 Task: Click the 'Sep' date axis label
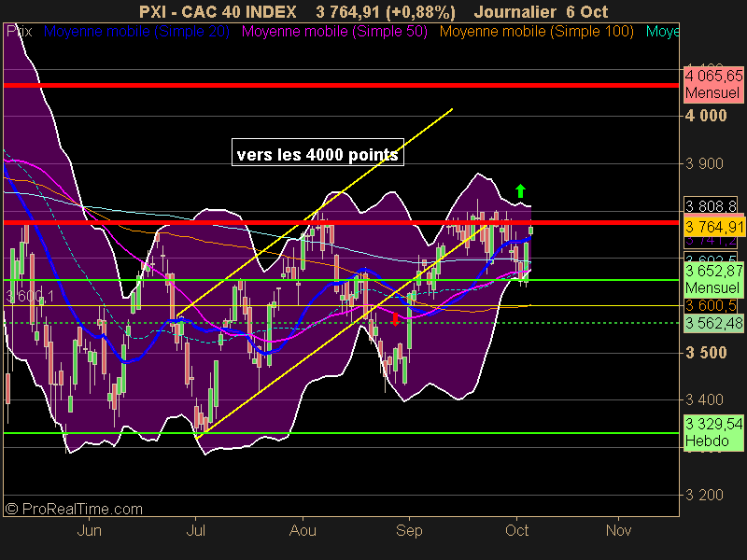[409, 530]
